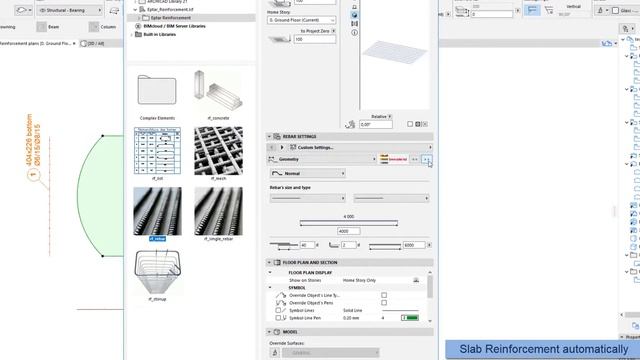Collapse the Eptar_Reinforcement.lcf library node
The width and height of the screenshot is (640, 360).
135,9
